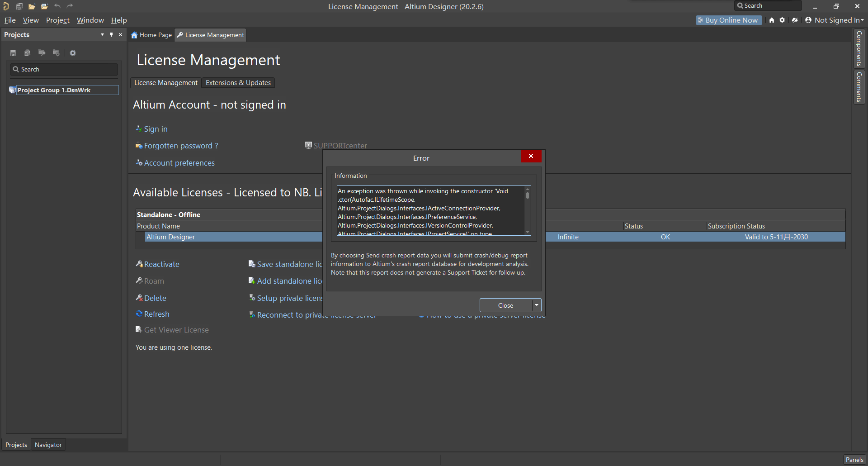Screen dimensions: 868x466
Task: Click the Add standalone license file link
Action: coord(290,281)
